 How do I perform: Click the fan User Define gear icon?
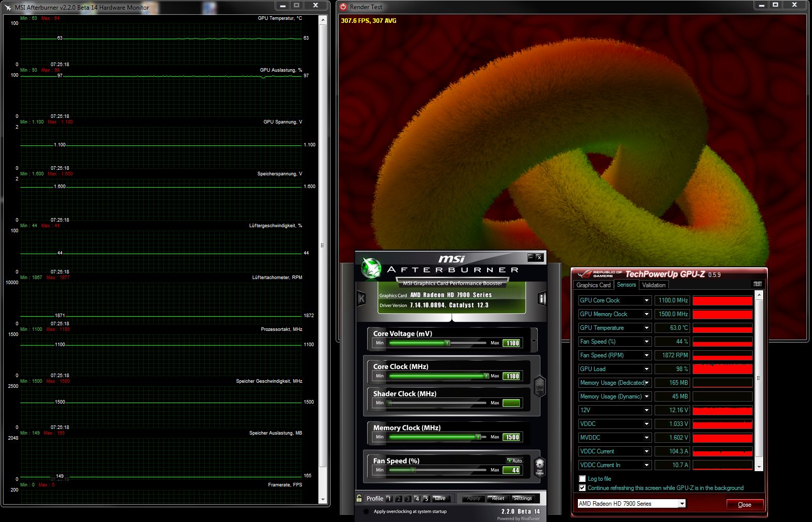[x=539, y=465]
